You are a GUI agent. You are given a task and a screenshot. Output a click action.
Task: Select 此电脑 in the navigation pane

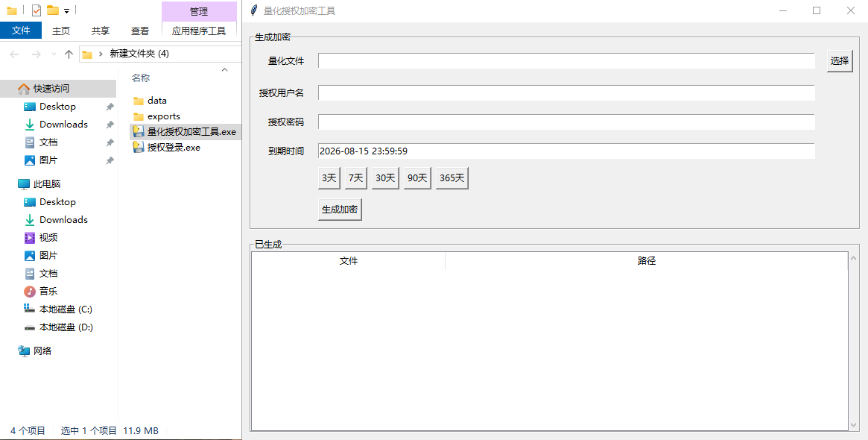47,184
